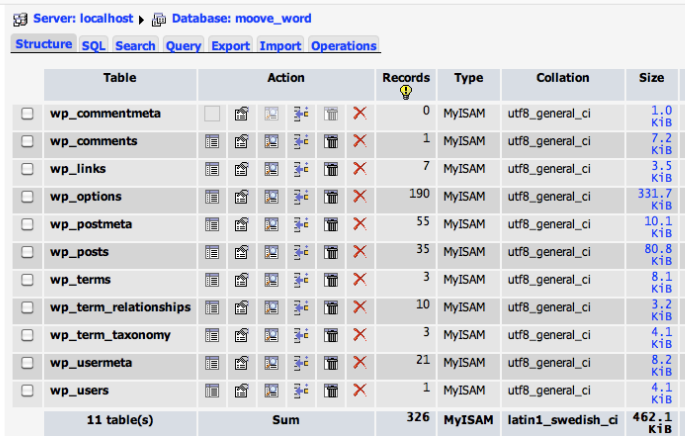Viewport: 685px width, 436px height.
Task: Tick the wp_options row checkbox
Action: [x=27, y=197]
